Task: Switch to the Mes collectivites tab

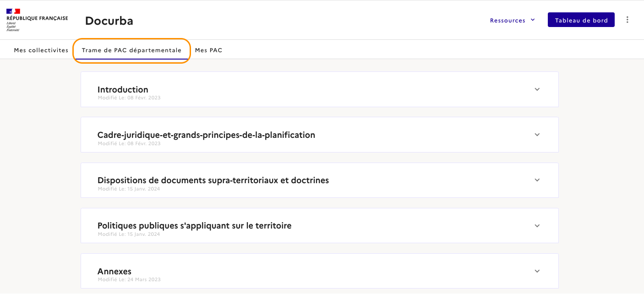Action: (41, 50)
